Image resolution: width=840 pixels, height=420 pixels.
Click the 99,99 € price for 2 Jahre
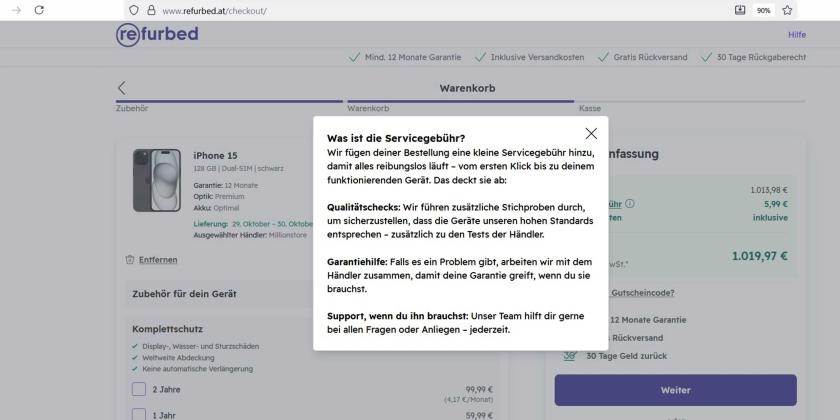coord(479,389)
